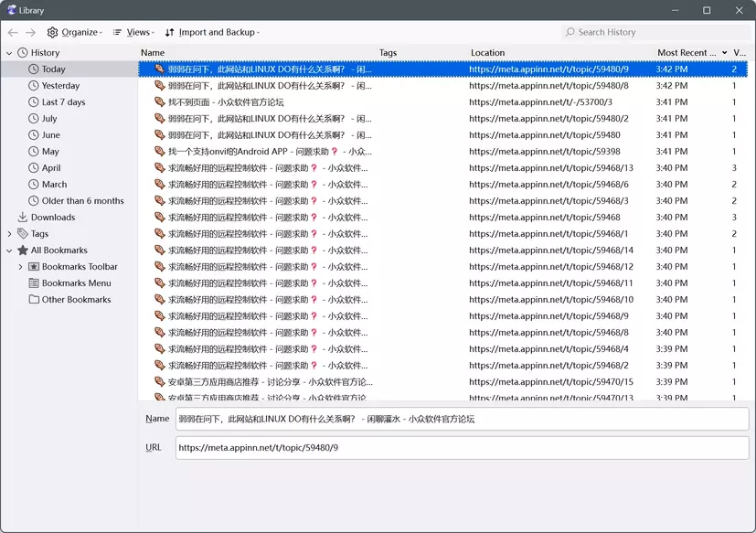
Task: Expand the Bookmarks Toolbar folder
Action: 21,267
